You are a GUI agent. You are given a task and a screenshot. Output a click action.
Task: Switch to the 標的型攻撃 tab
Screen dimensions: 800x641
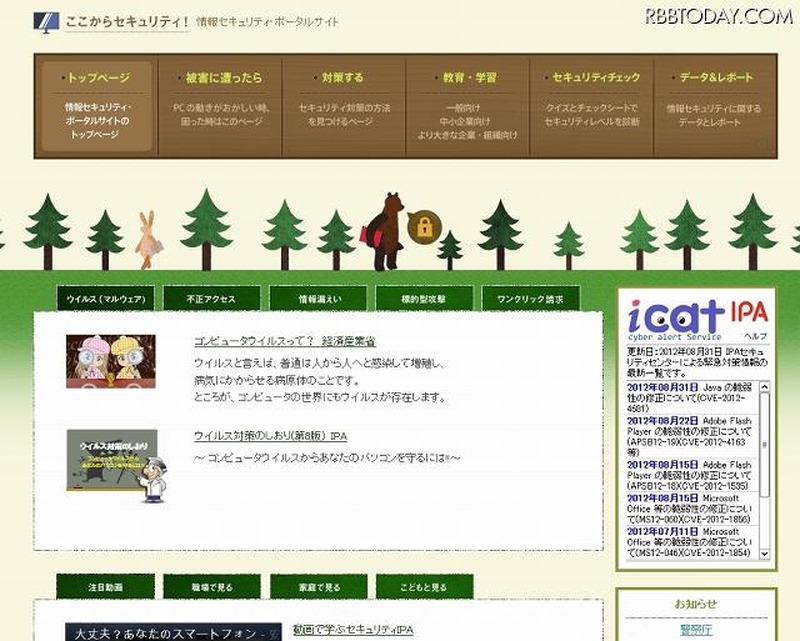pyautogui.click(x=421, y=299)
